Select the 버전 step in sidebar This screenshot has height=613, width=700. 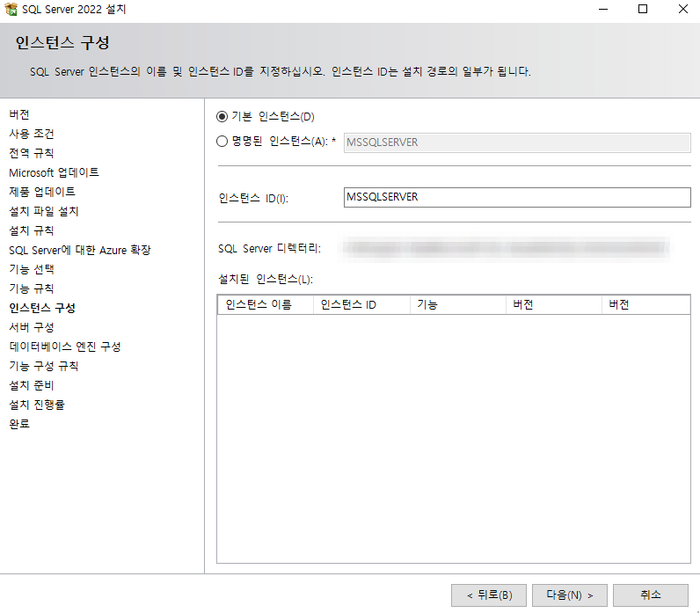pyautogui.click(x=19, y=114)
